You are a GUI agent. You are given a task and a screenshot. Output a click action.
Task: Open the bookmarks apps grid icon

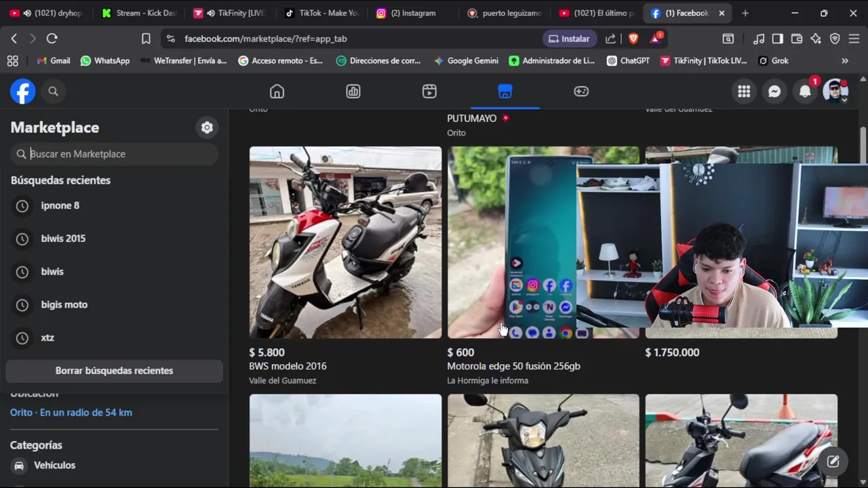pos(12,61)
